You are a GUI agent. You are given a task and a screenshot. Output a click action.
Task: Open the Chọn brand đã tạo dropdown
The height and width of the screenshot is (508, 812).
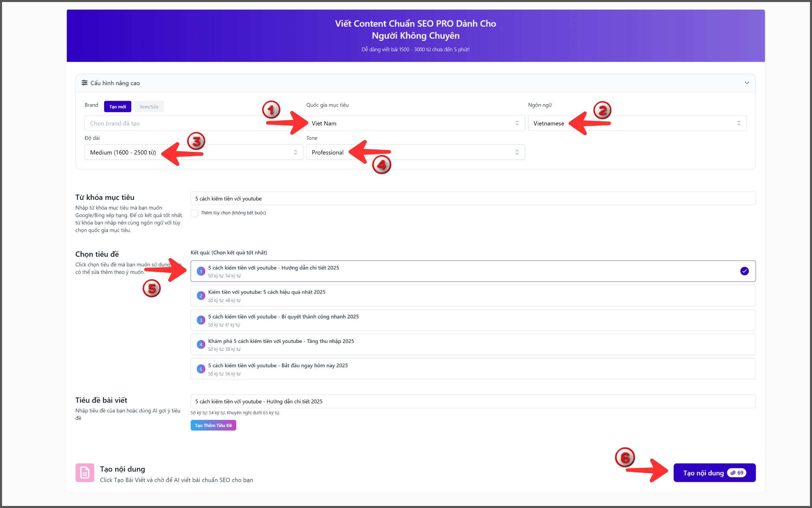194,123
